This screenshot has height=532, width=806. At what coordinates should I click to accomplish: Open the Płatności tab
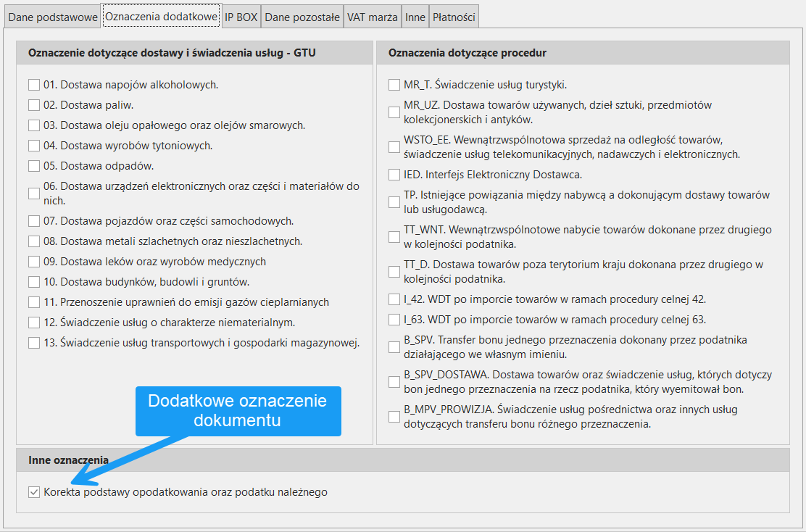pos(453,17)
